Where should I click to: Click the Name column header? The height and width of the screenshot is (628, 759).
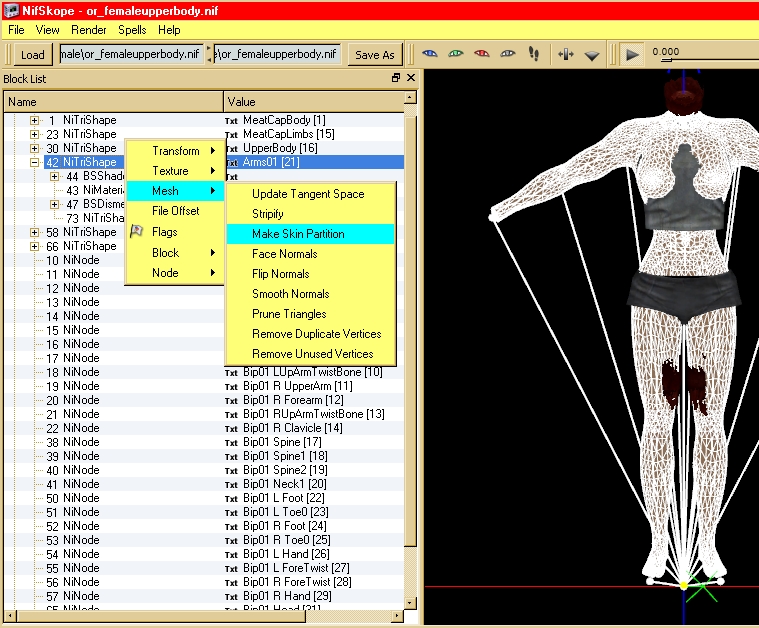[x=114, y=102]
